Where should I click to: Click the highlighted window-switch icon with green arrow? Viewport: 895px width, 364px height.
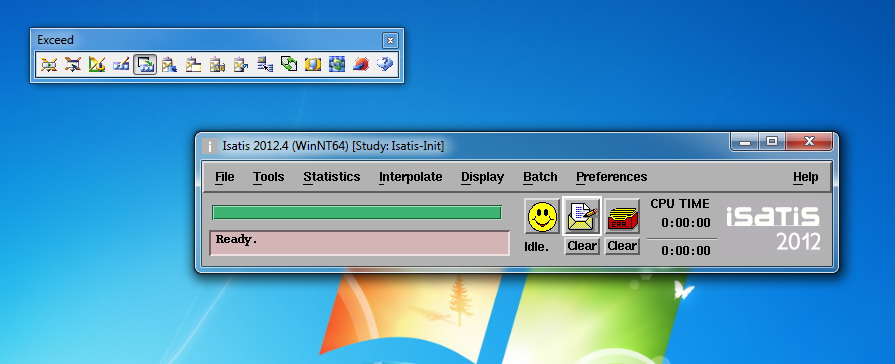[145, 64]
